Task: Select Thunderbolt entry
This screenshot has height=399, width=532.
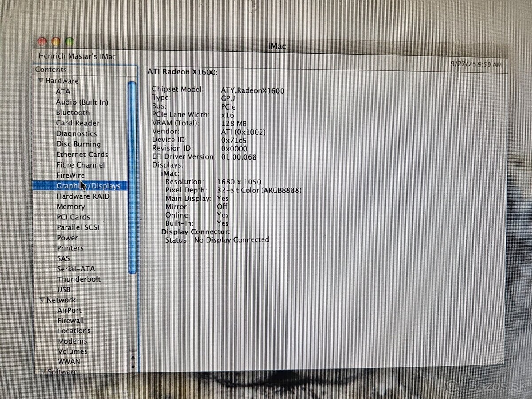Action: [78, 279]
